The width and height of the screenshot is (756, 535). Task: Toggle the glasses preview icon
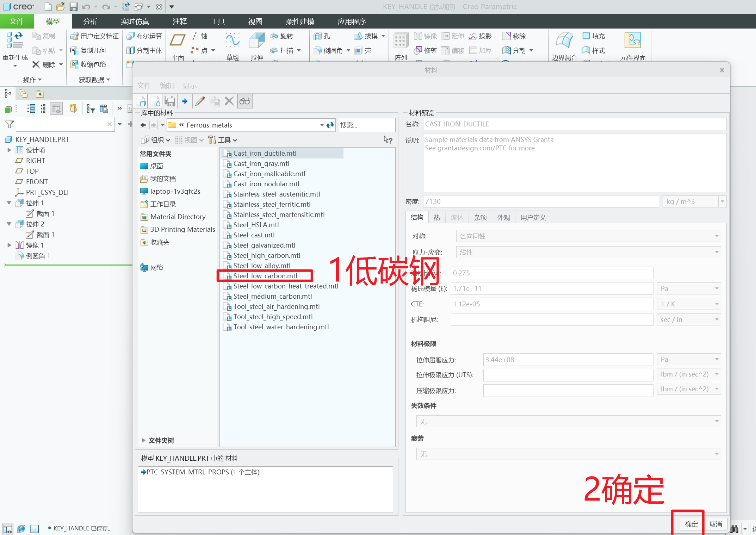pyautogui.click(x=244, y=101)
